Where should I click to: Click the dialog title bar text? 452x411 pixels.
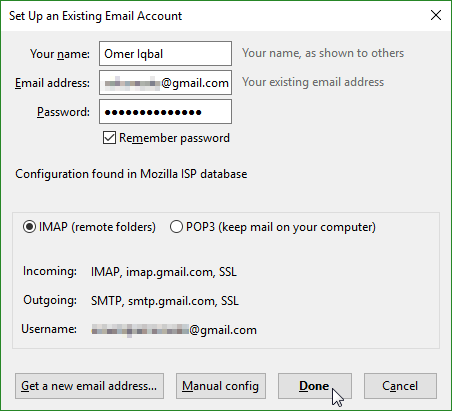point(96,16)
